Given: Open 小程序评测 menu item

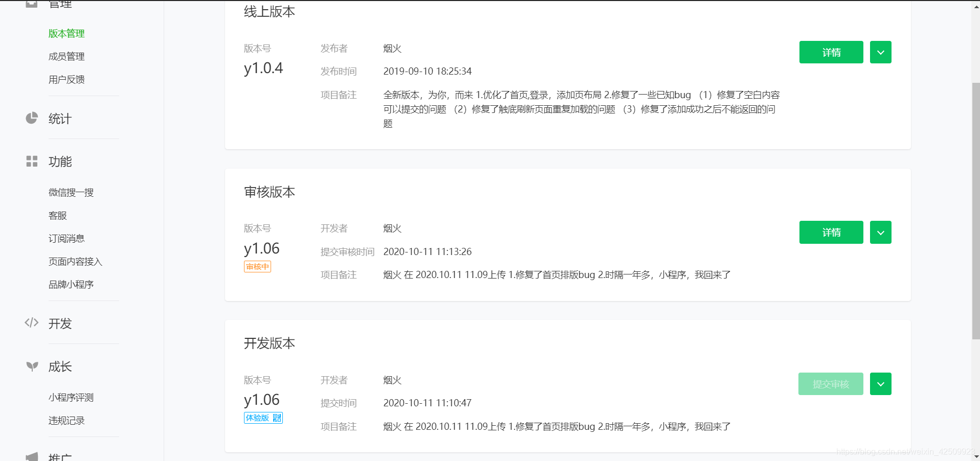Looking at the screenshot, I should click(x=71, y=398).
